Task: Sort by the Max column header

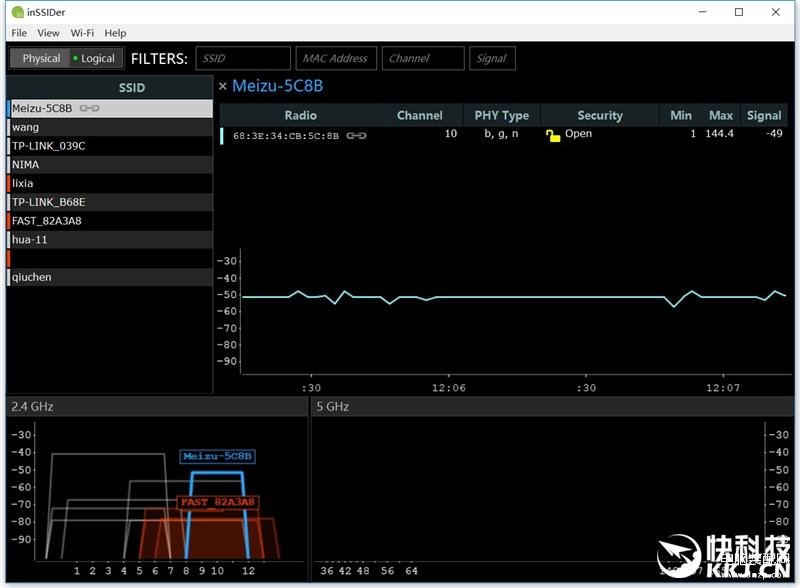Action: (721, 115)
